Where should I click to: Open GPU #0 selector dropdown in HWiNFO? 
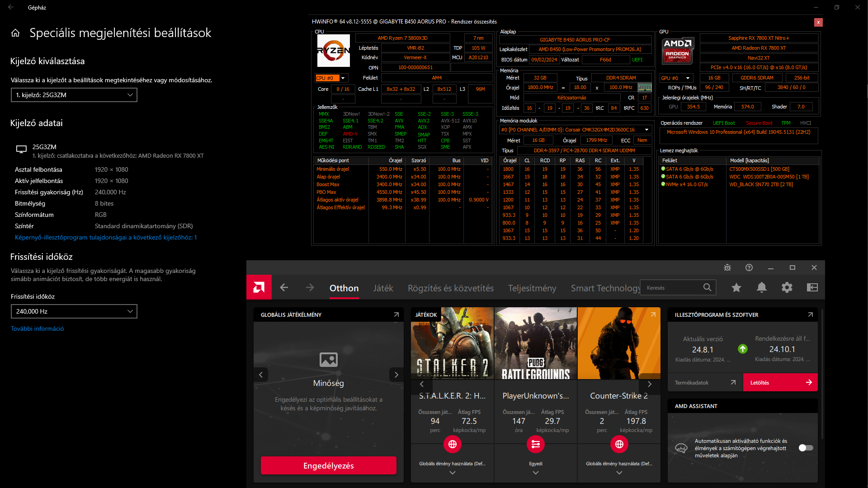[677, 78]
